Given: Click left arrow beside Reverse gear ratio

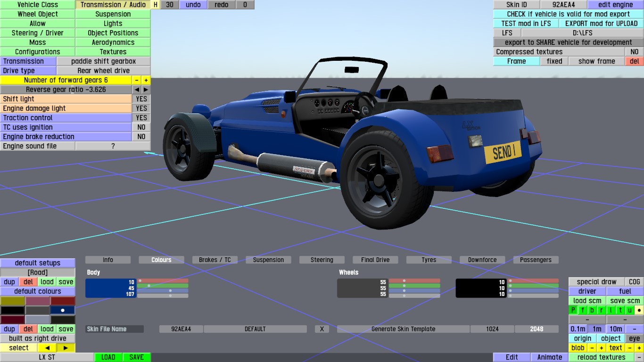Looking at the screenshot, I should (137, 90).
